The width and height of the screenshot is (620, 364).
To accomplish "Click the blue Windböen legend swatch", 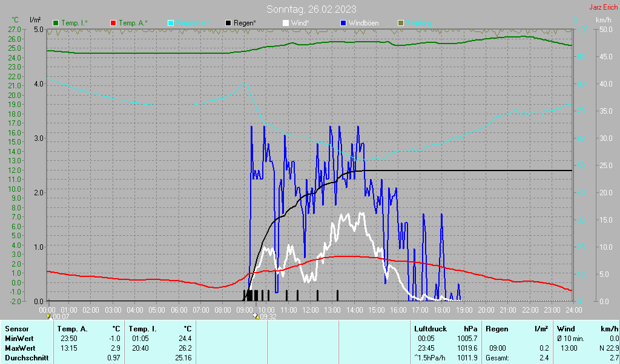I will 343,23.
